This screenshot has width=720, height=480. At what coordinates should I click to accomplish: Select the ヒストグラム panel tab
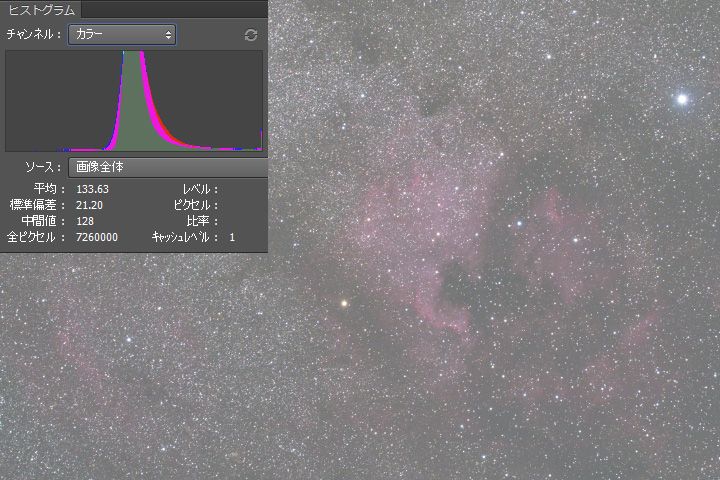coord(40,10)
